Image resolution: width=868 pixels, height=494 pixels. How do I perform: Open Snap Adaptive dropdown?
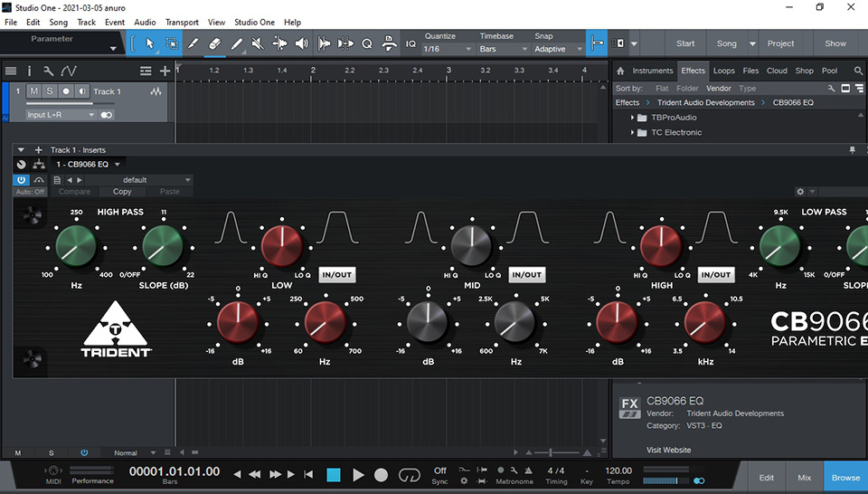pos(558,49)
